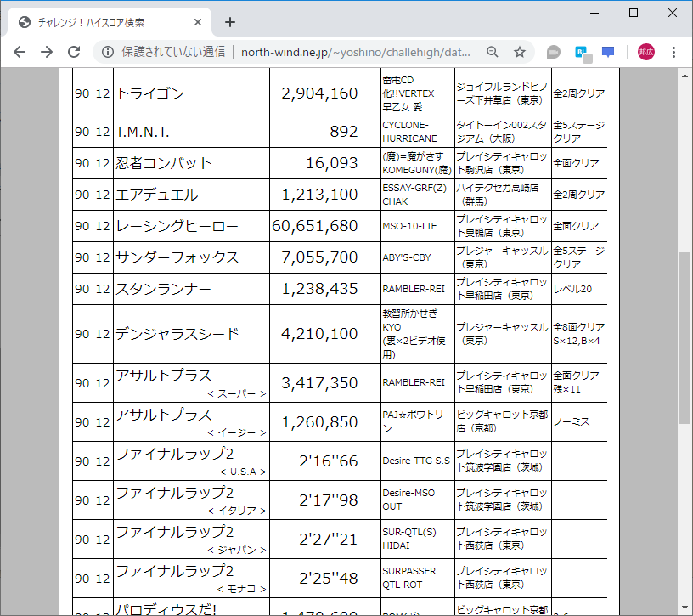Select the score 60,651,680
The image size is (693, 616).
click(315, 226)
